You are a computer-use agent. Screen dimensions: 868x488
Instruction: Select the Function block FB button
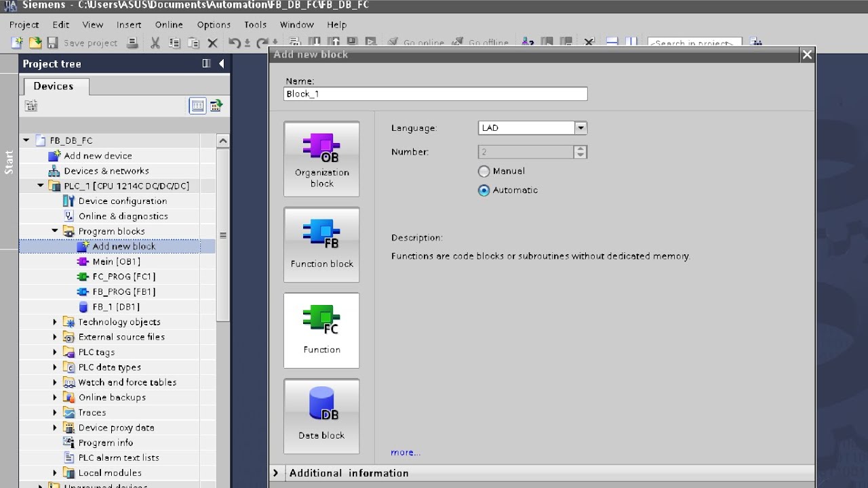[321, 245]
